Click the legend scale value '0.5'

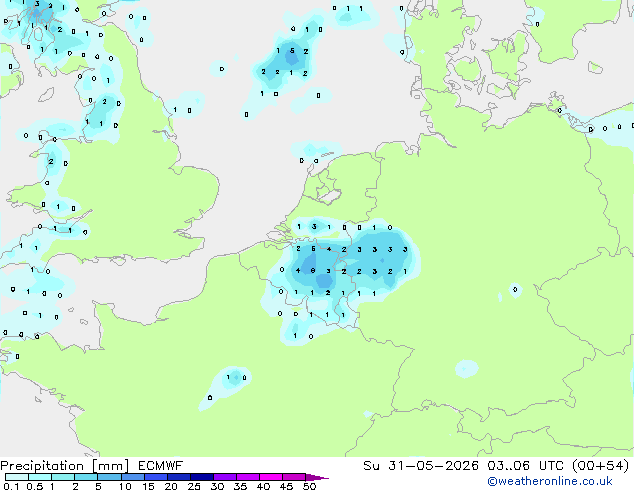tap(35, 486)
